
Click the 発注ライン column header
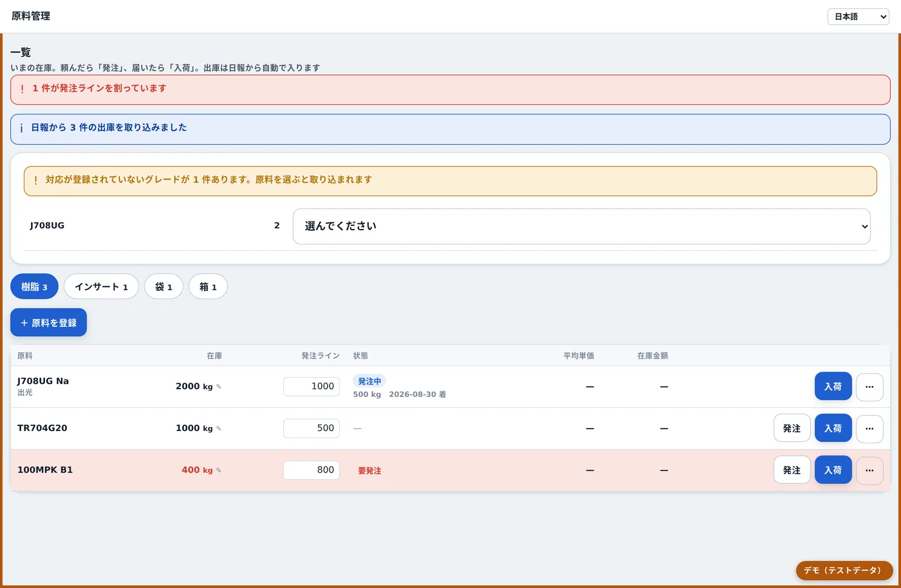[x=320, y=356]
